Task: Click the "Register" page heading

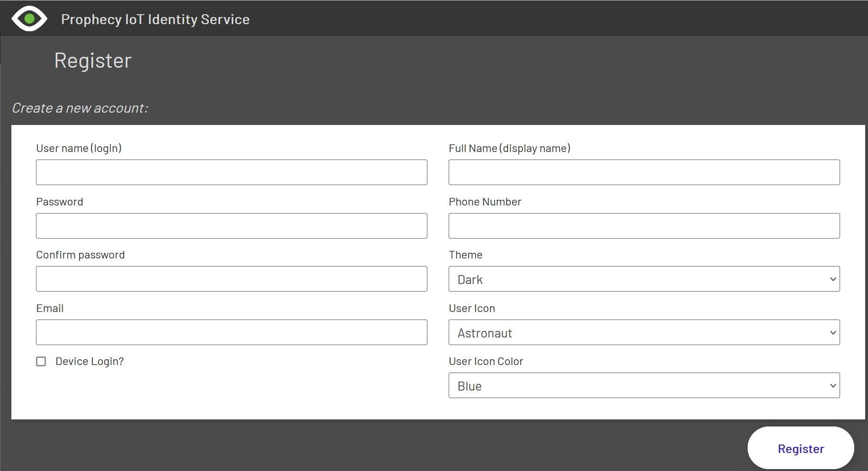Action: pos(93,61)
